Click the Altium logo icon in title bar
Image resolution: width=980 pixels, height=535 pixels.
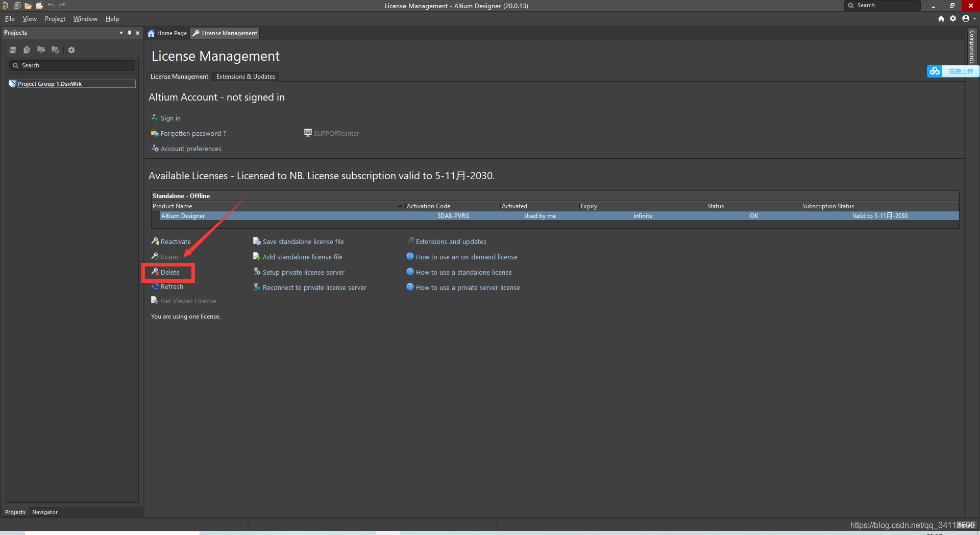pyautogui.click(x=5, y=6)
